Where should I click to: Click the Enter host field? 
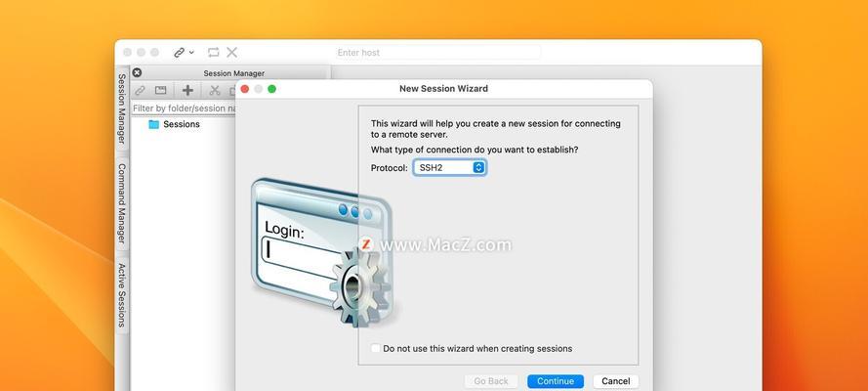(x=437, y=53)
